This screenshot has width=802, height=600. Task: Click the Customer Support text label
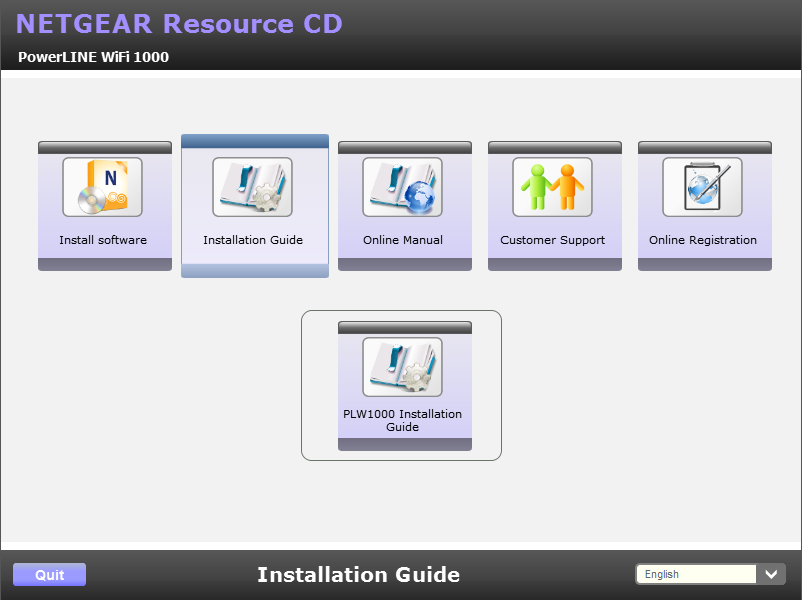point(553,240)
